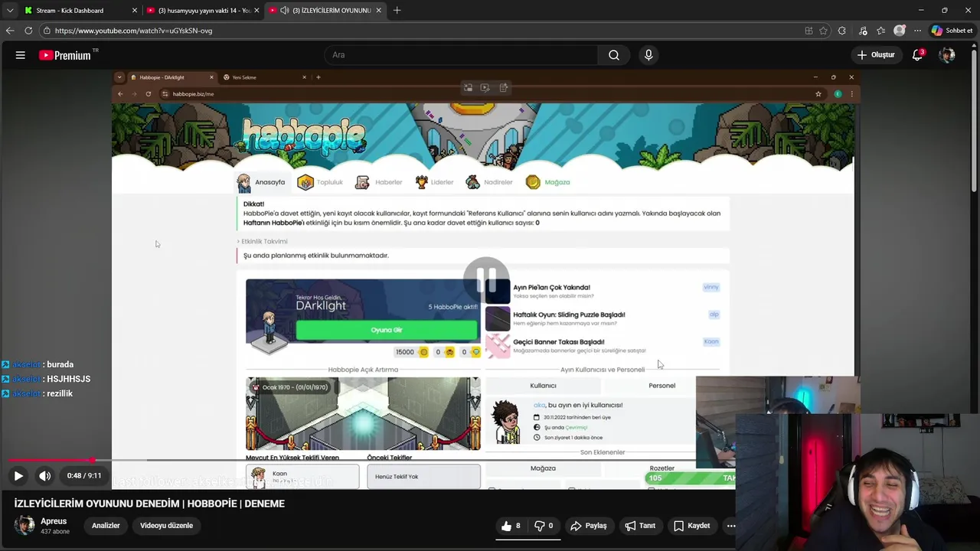Open YouTube account avatar menu
This screenshot has width=980, height=551.
click(x=947, y=55)
